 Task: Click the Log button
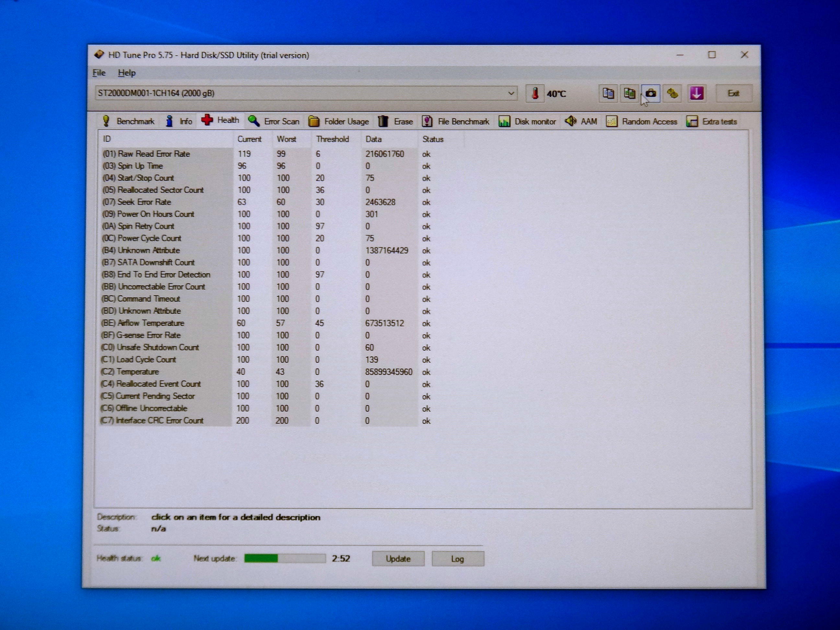tap(458, 559)
